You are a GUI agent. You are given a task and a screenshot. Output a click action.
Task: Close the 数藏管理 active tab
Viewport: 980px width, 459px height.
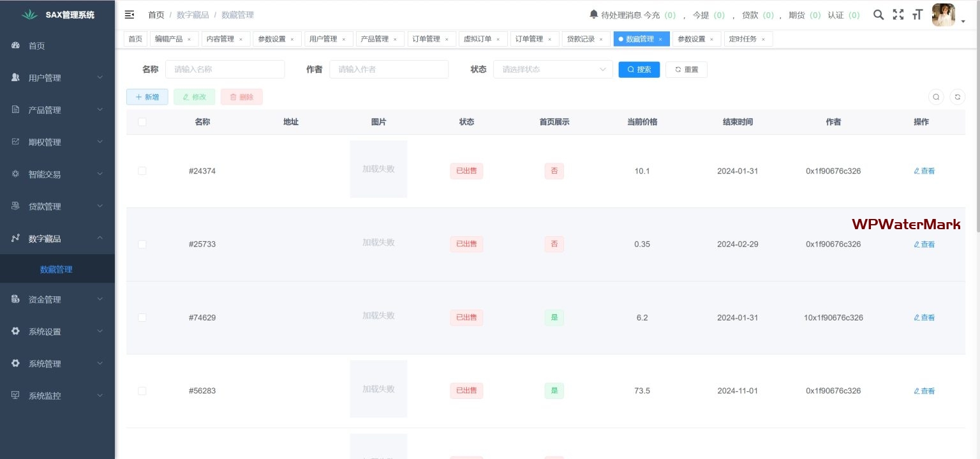[660, 40]
